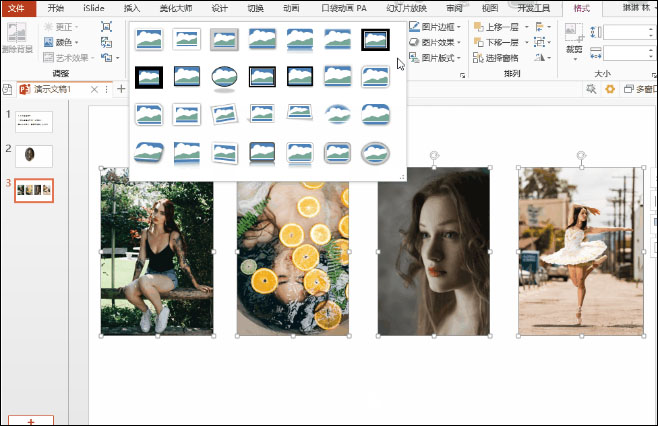Click the compress pictures icon beside 更正
Screen dimensions: 658x426
(x=107, y=27)
